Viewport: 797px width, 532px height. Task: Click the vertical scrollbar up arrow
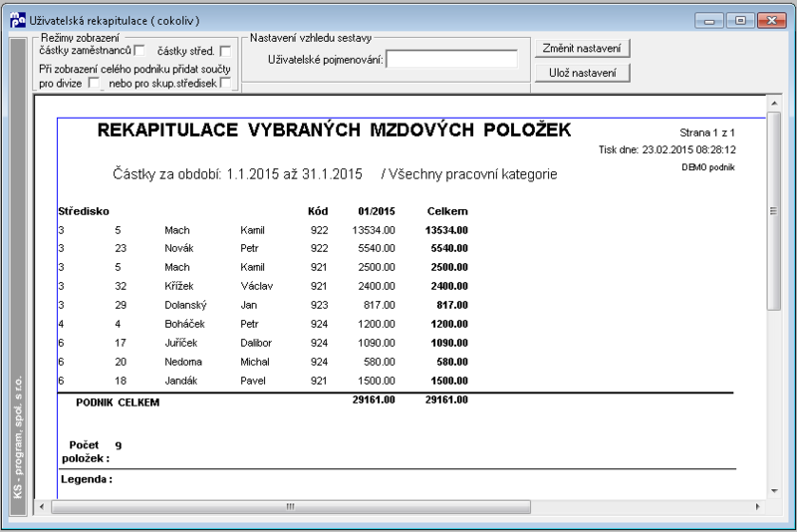[774, 104]
